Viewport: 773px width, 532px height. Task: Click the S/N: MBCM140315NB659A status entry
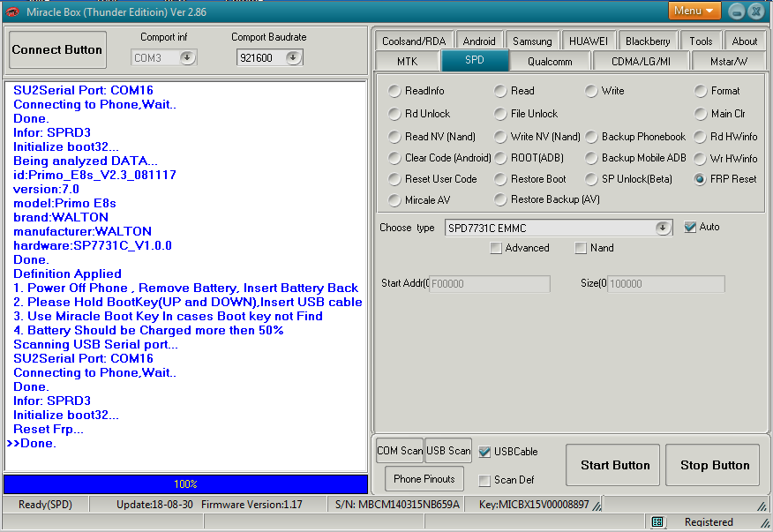[397, 505]
